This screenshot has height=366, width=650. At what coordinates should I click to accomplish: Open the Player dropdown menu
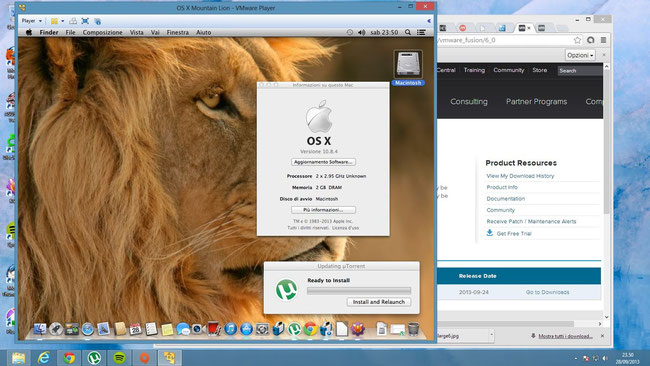[x=32, y=21]
